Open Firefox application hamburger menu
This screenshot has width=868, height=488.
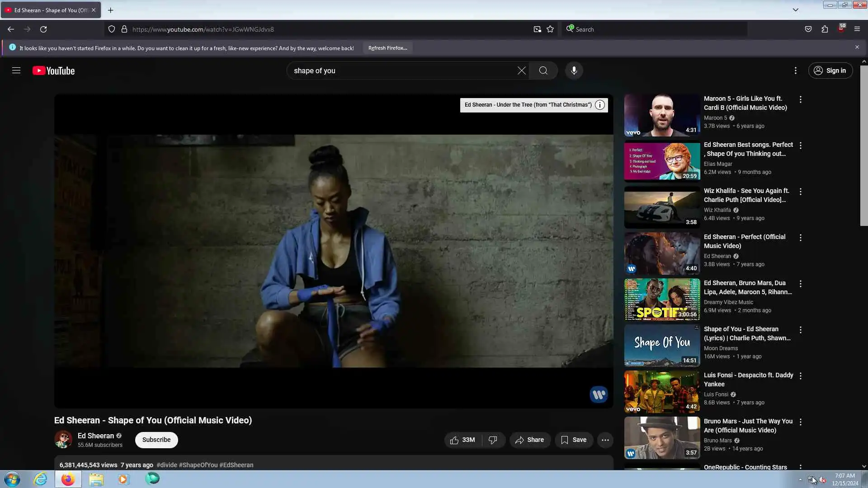(x=857, y=29)
